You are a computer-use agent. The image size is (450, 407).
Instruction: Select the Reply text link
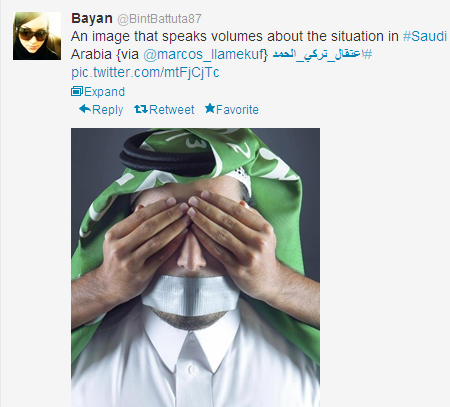pyautogui.click(x=107, y=110)
